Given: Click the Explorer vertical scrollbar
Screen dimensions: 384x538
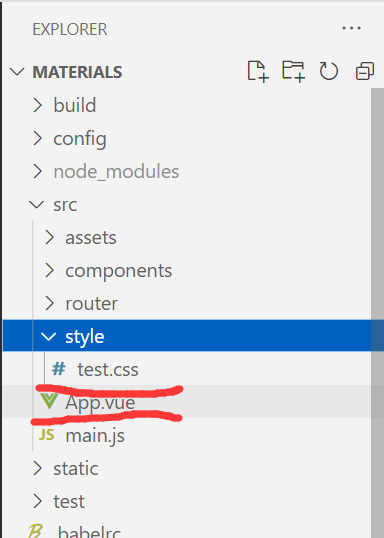Looking at the screenshot, I should pos(377,313).
